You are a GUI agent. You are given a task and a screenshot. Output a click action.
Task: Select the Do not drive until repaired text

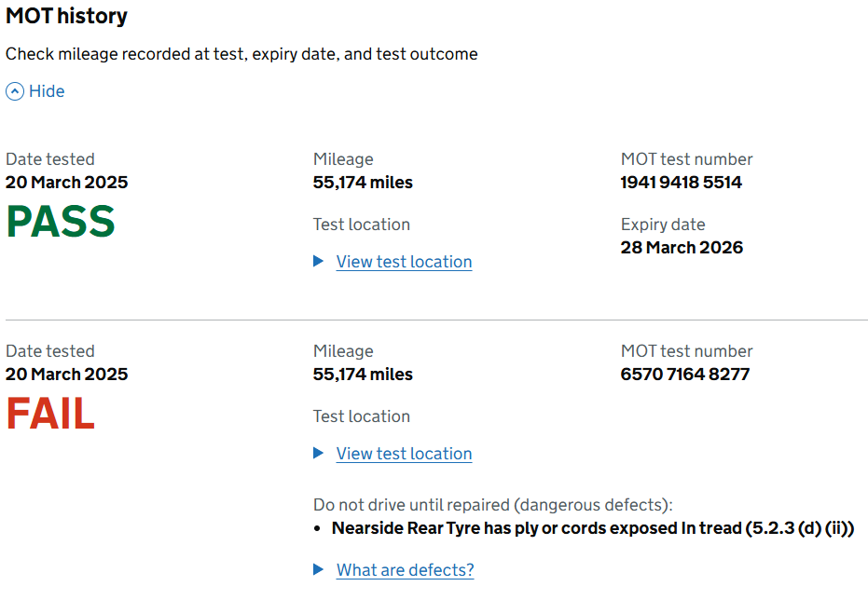click(492, 505)
